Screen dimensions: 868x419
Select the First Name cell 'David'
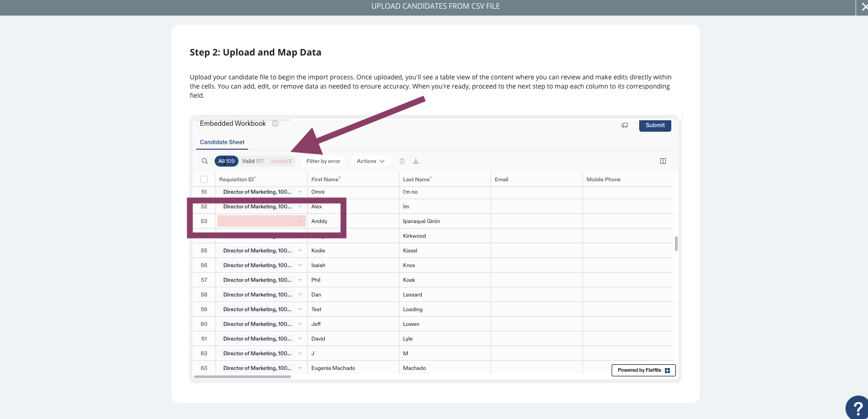pyautogui.click(x=353, y=339)
